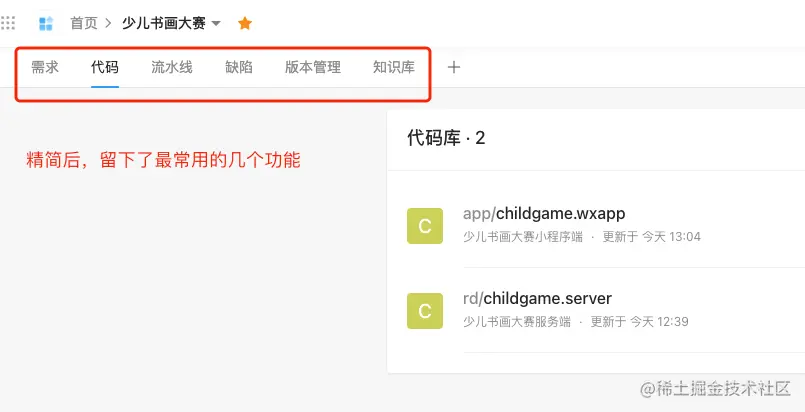Image resolution: width=805 pixels, height=412 pixels.
Task: Open the 流水线 tab
Action: (172, 67)
